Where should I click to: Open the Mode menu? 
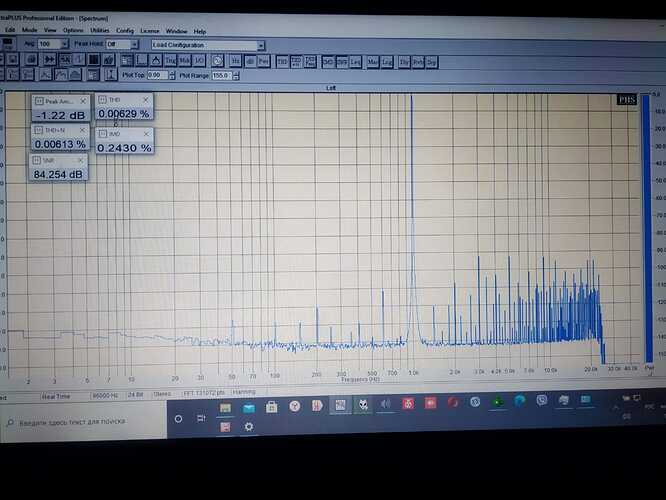(x=29, y=30)
